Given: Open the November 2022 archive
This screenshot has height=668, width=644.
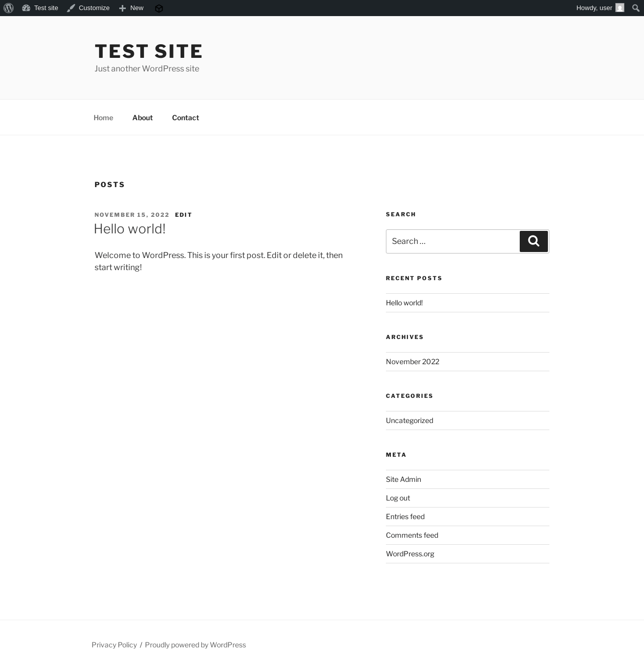Looking at the screenshot, I should click(x=413, y=362).
